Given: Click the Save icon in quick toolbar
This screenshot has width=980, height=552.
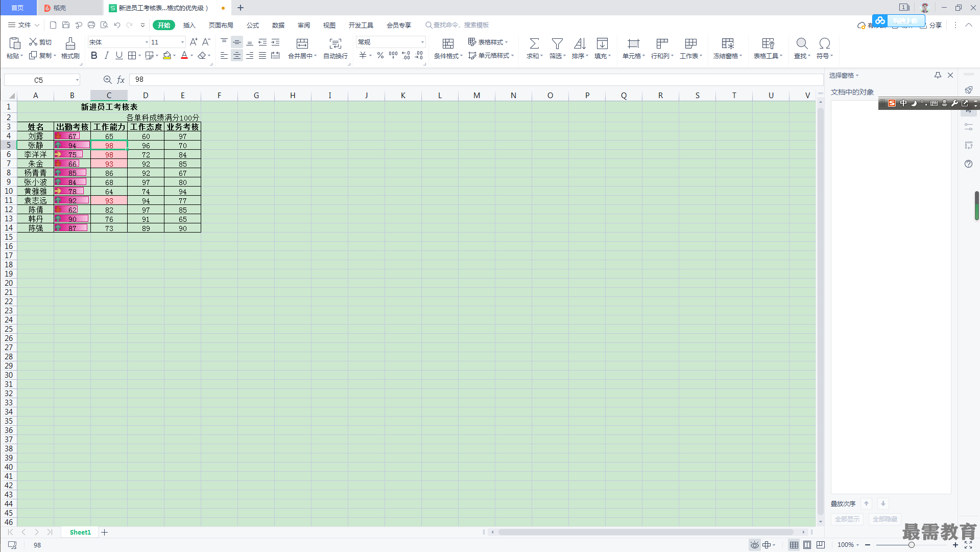Looking at the screenshot, I should click(x=66, y=25).
